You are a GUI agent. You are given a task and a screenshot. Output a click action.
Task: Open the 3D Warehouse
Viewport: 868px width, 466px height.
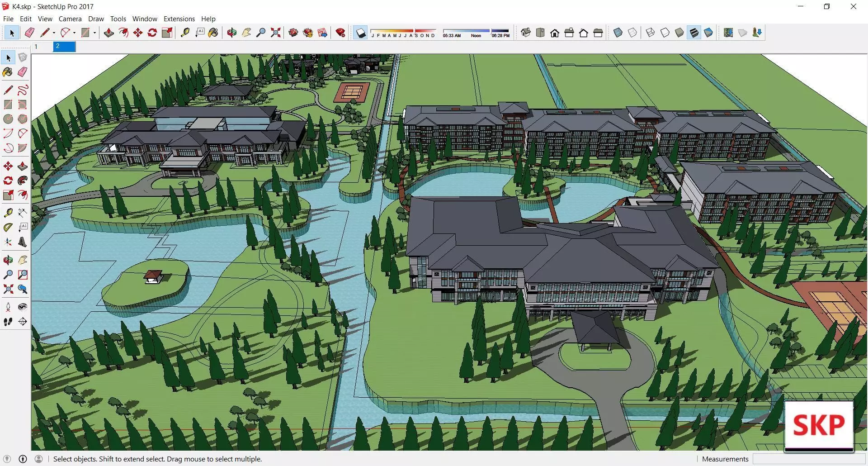(293, 33)
